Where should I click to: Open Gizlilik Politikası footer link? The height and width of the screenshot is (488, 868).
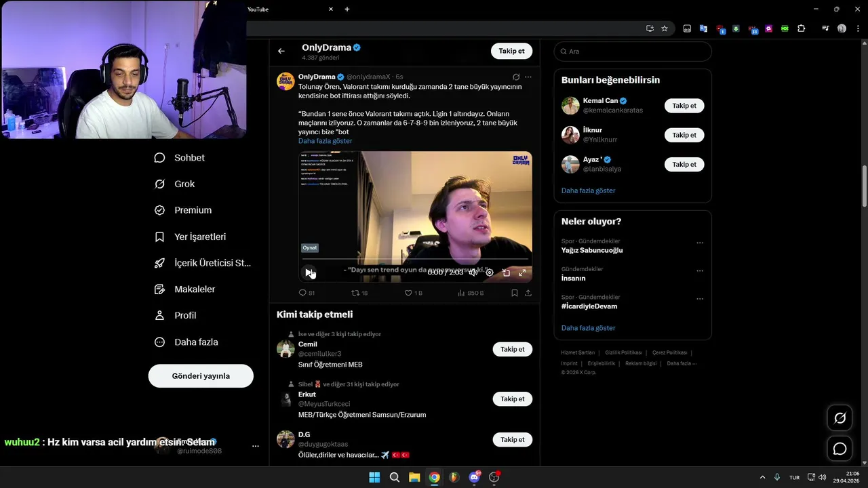point(623,352)
